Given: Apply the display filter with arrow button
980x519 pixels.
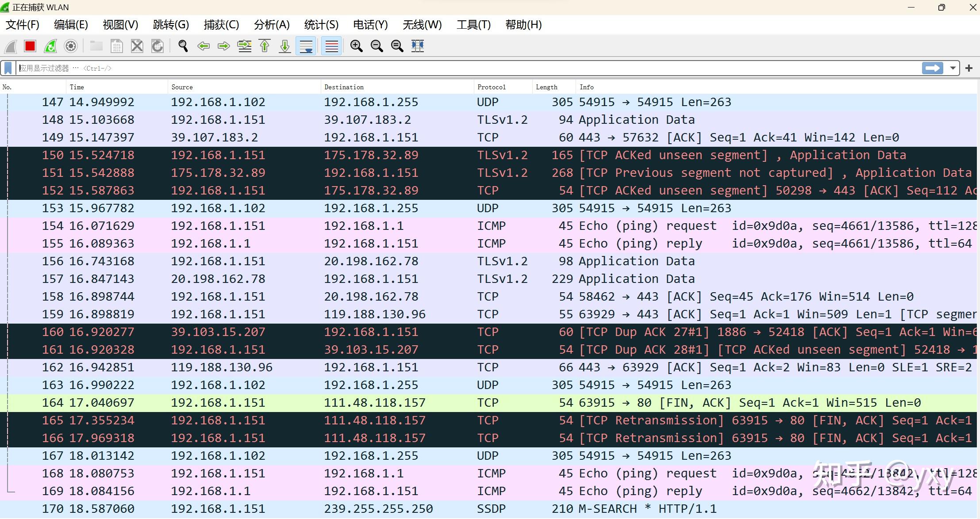Looking at the screenshot, I should [x=932, y=68].
